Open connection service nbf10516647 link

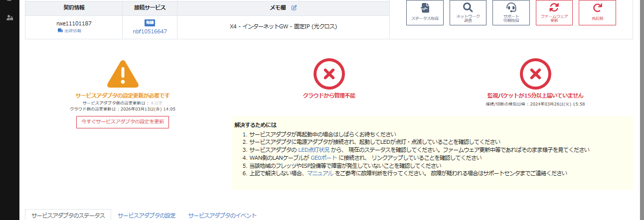pyautogui.click(x=150, y=31)
